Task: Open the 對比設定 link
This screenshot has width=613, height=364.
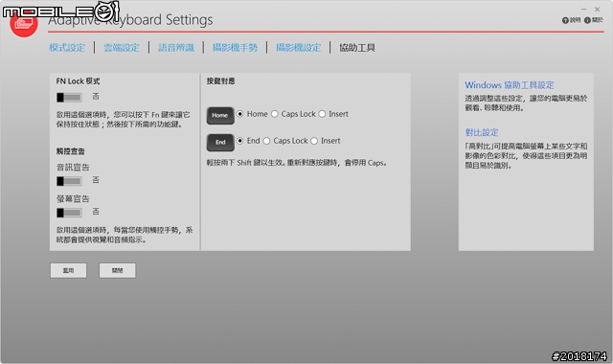Action: point(482,132)
